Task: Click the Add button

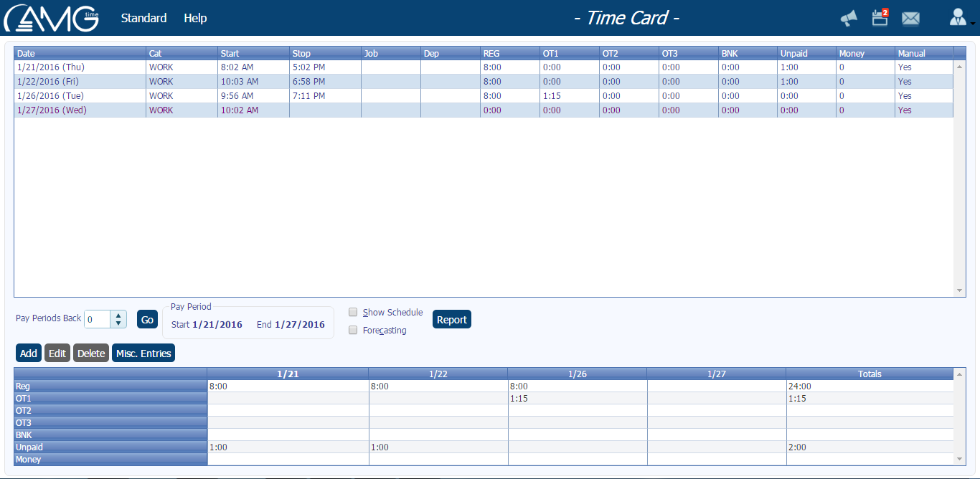Action: pos(28,353)
